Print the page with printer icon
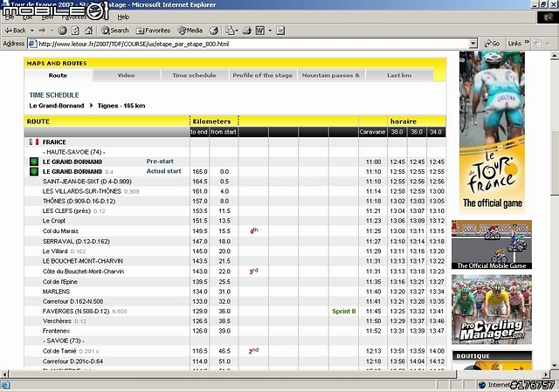This screenshot has width=559, height=392. (x=246, y=31)
